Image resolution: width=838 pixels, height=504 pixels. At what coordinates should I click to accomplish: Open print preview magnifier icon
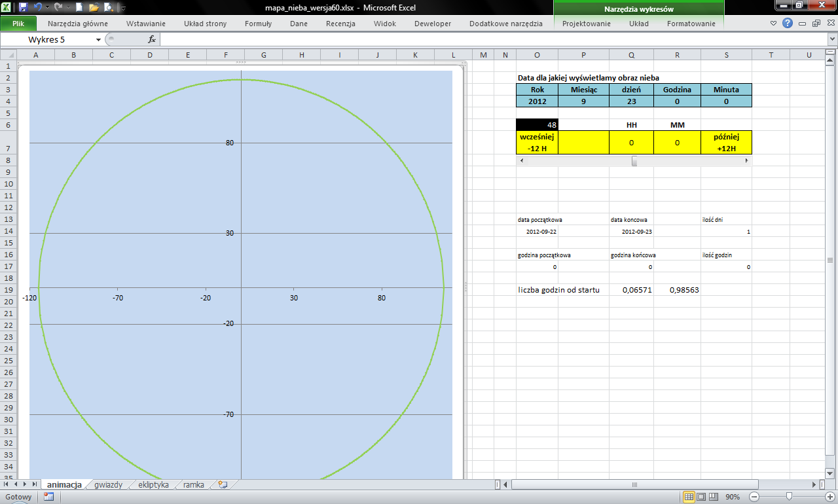coord(109,8)
